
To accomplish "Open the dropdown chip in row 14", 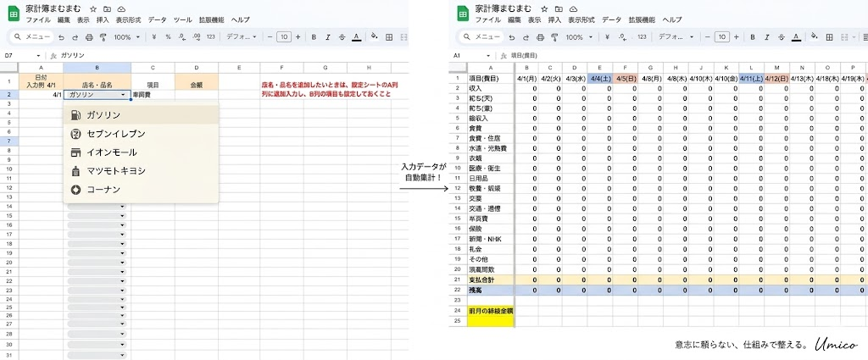I will [x=97, y=207].
